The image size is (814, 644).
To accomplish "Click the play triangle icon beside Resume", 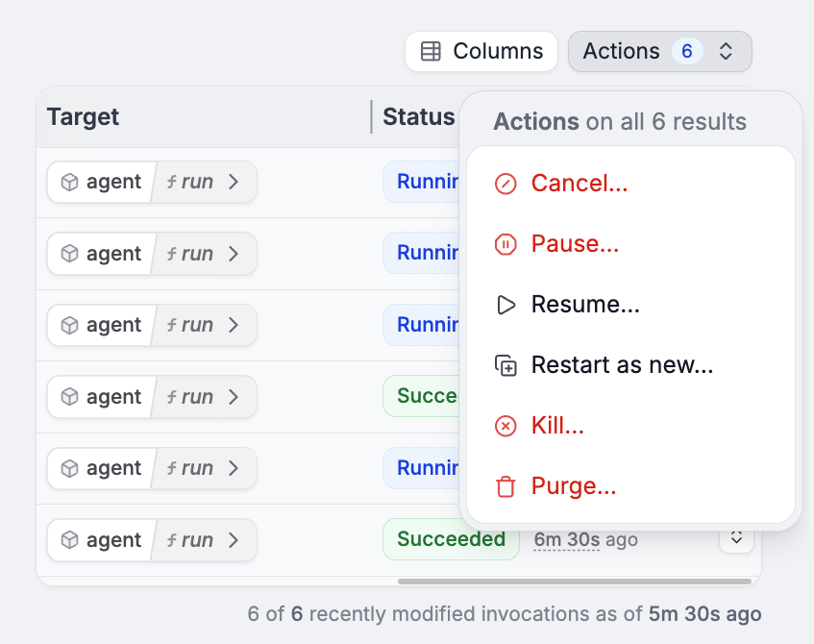I will click(506, 304).
